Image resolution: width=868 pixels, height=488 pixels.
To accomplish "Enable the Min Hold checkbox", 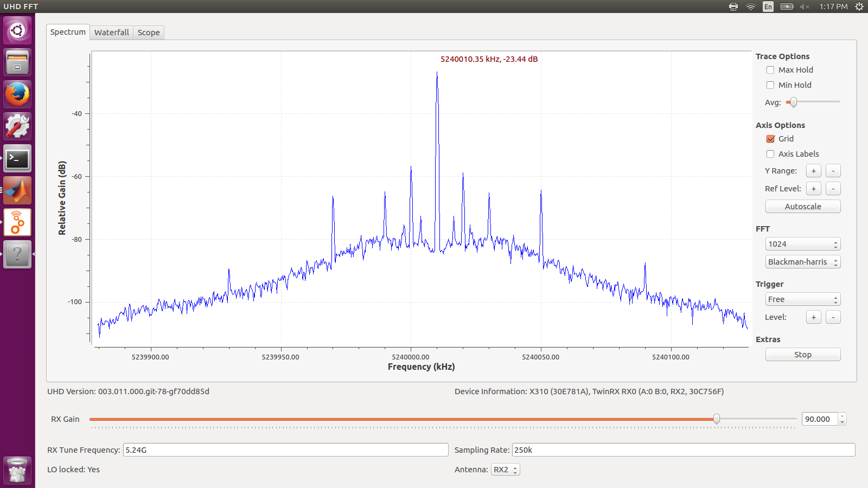I will (x=770, y=85).
